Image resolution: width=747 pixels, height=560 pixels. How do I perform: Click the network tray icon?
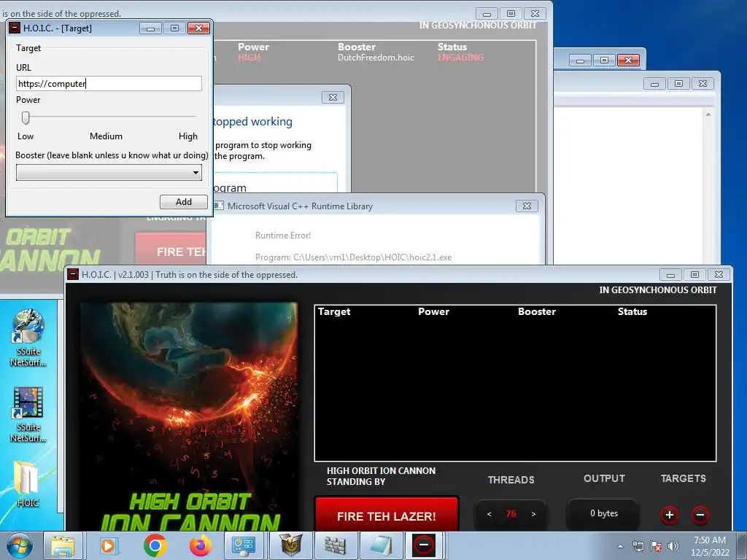[638, 546]
